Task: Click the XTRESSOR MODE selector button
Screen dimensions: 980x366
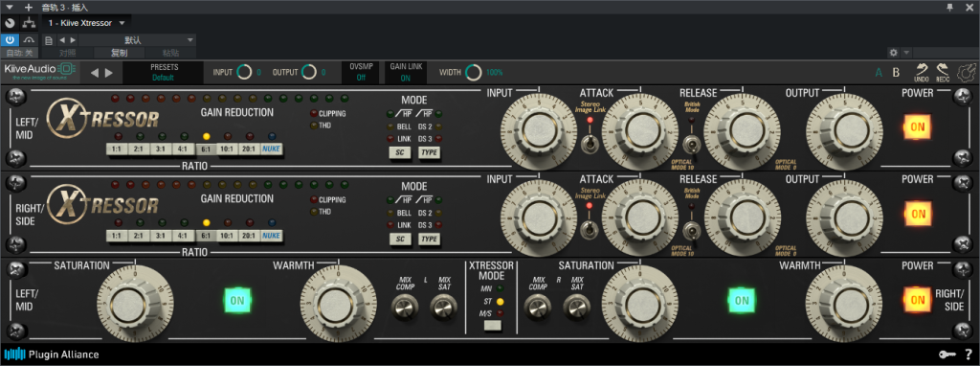Action: pos(493,326)
